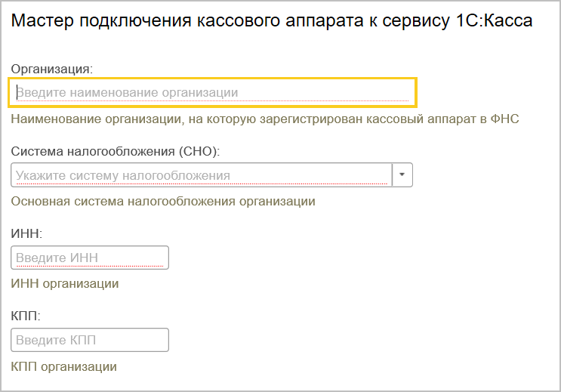The height and width of the screenshot is (392, 561).
Task: Click the "Система налогообложения (СНО):" label
Action: 115,151
